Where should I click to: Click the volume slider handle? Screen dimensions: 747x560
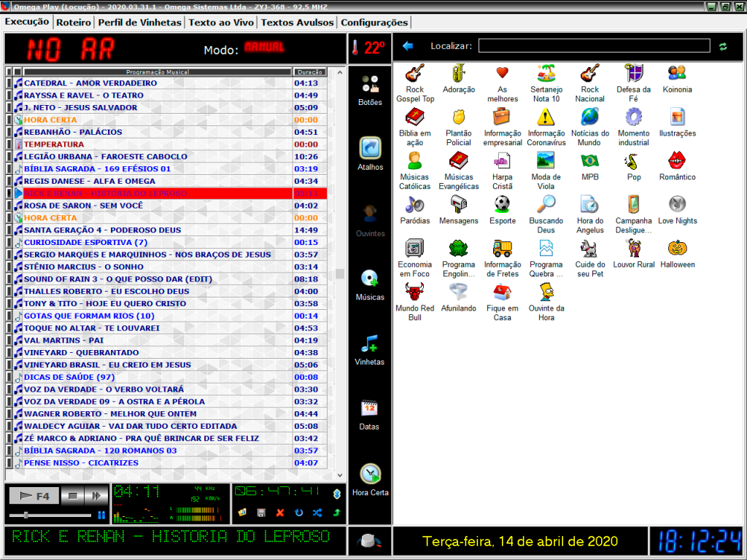[x=26, y=515]
